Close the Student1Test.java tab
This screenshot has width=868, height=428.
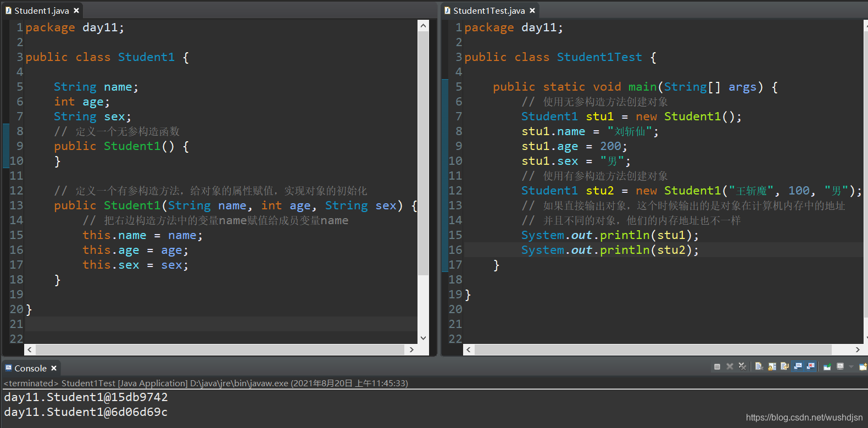532,10
